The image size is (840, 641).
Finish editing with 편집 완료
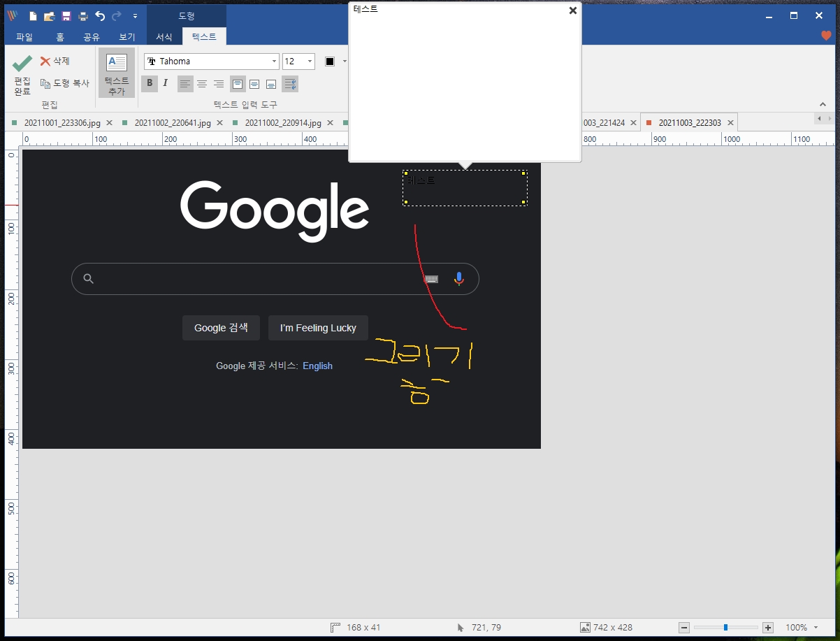[22, 75]
